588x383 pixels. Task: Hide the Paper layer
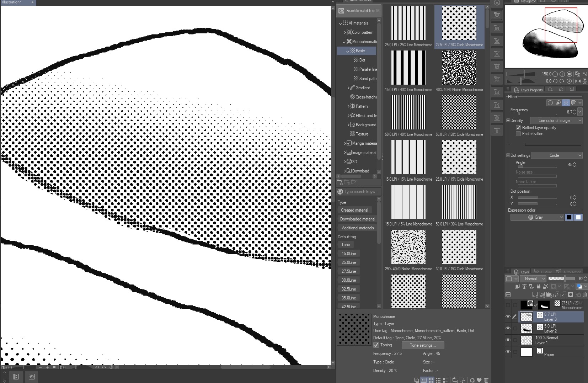(x=508, y=352)
